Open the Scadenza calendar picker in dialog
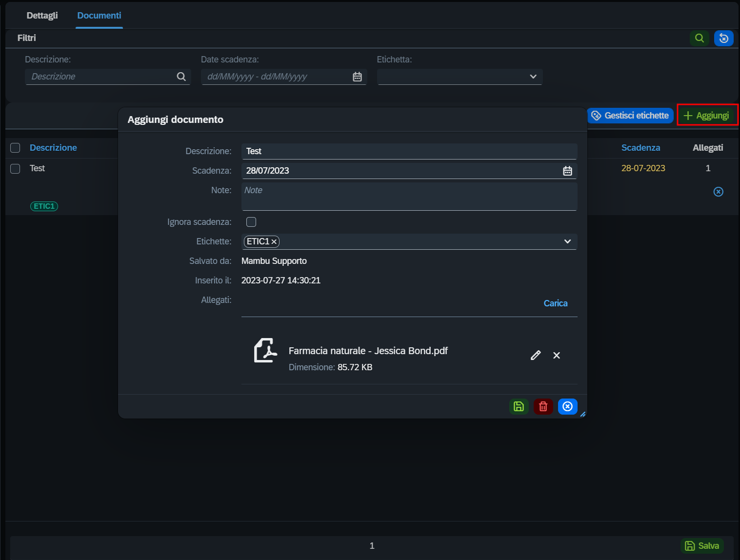 point(567,171)
